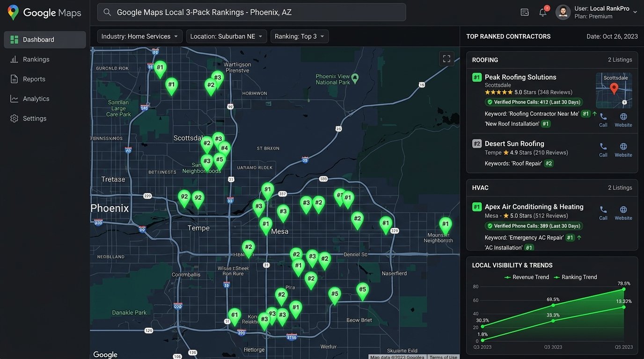The height and width of the screenshot is (359, 644).
Task: Toggle fullscreen map view
Action: tap(446, 58)
